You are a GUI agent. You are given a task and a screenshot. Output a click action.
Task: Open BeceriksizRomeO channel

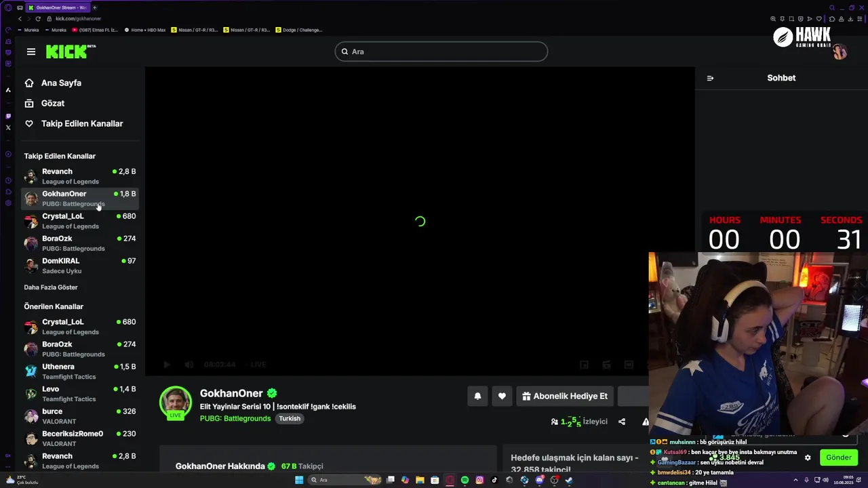tap(80, 439)
